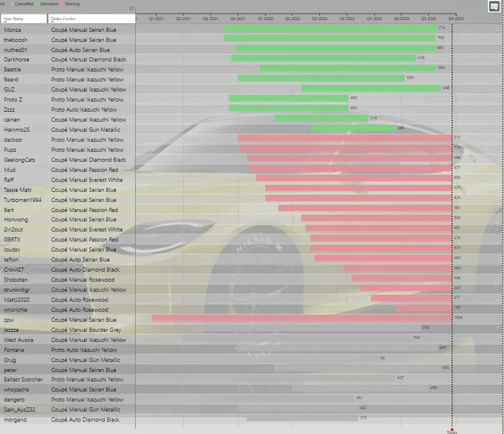Select Hammo25 in the user list
The height and width of the screenshot is (434, 504).
click(x=17, y=129)
